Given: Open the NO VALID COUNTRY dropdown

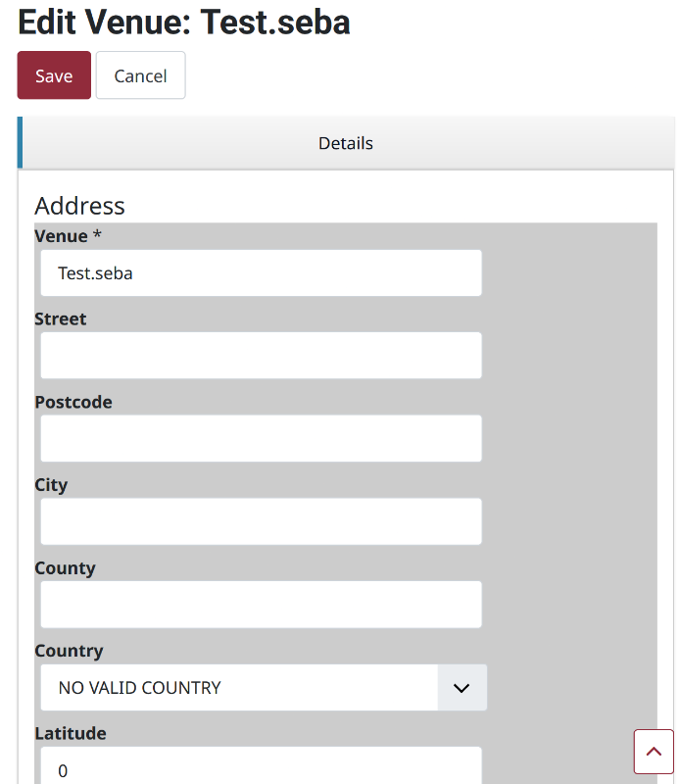Looking at the screenshot, I should click(x=264, y=688).
